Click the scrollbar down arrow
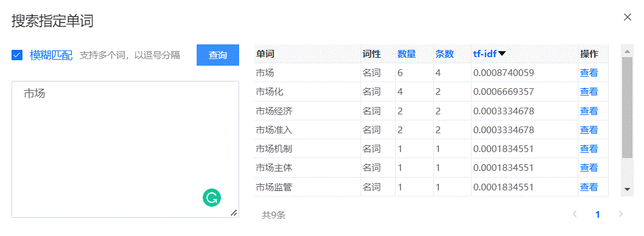This screenshot has width=644, height=236. click(x=627, y=189)
